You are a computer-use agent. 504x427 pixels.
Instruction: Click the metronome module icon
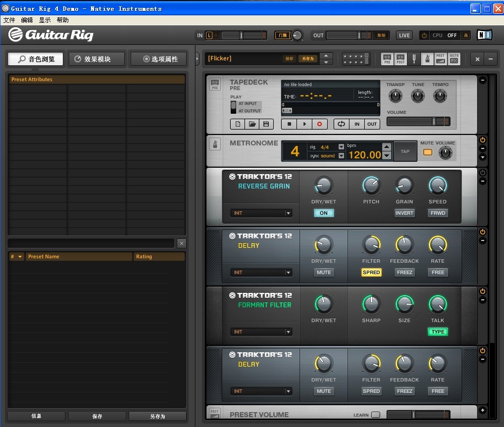215,144
